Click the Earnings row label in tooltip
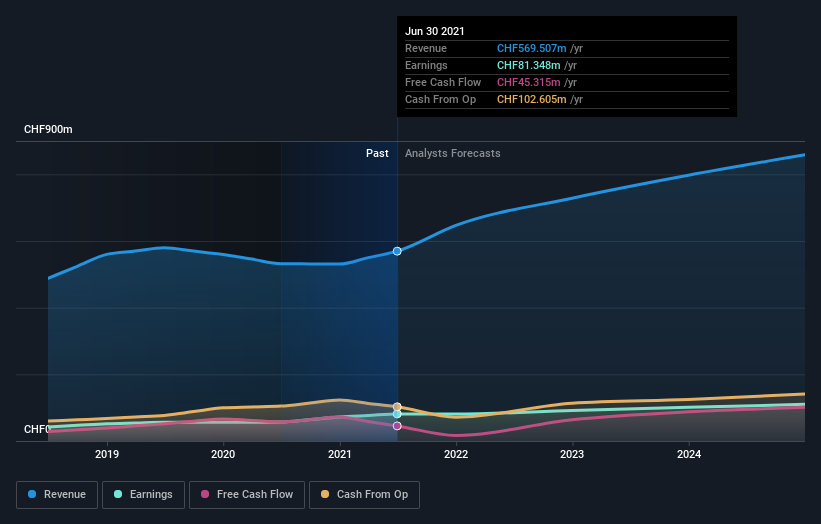The image size is (821, 524). (x=426, y=65)
